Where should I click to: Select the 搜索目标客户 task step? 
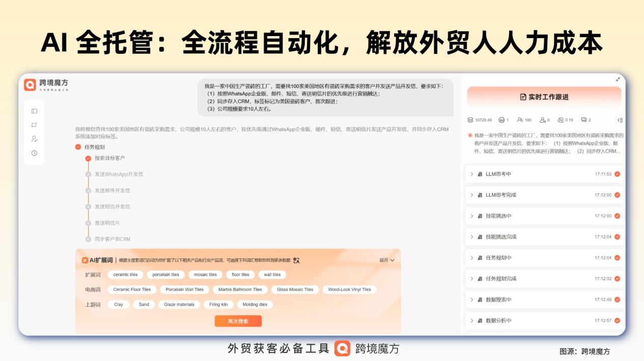(109, 158)
